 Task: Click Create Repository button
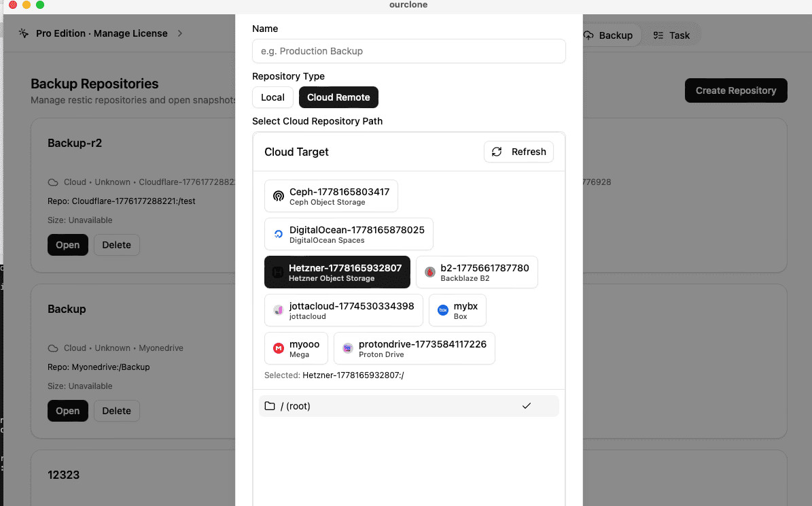tap(736, 90)
